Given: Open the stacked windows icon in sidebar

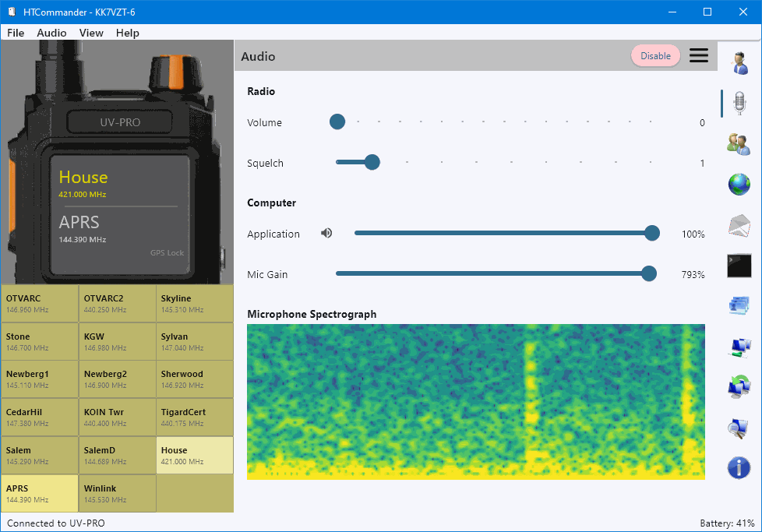Looking at the screenshot, I should coord(739,306).
